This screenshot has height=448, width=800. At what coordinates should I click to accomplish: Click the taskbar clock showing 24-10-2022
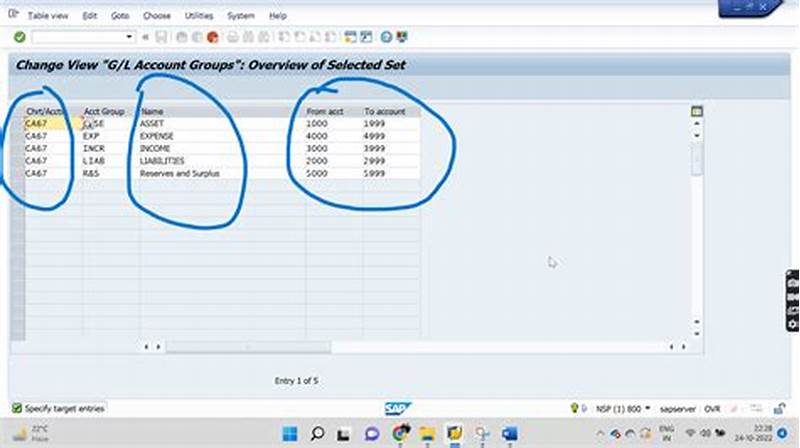(x=753, y=433)
